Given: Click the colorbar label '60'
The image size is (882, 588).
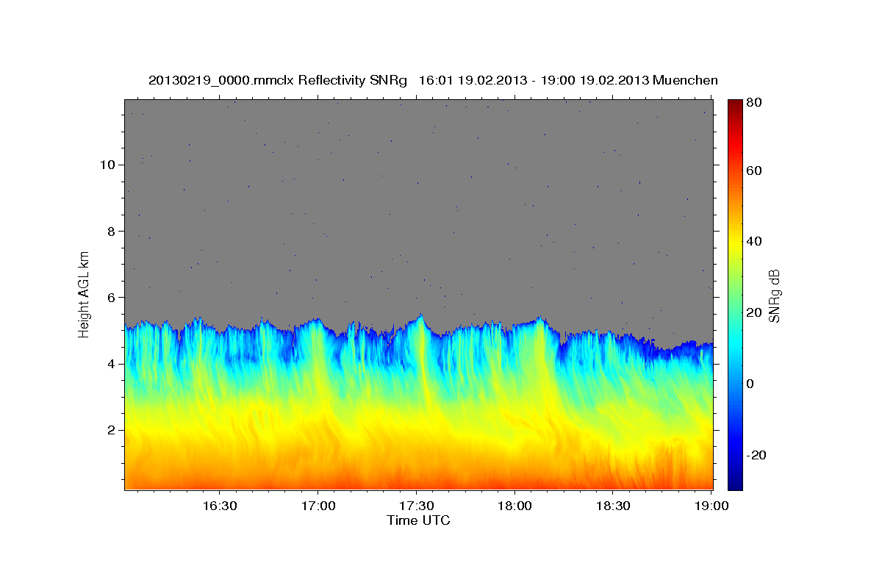Looking at the screenshot, I should [753, 171].
